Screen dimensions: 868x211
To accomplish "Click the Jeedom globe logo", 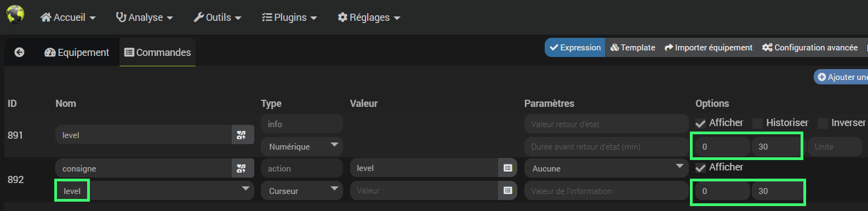I will coord(15,14).
